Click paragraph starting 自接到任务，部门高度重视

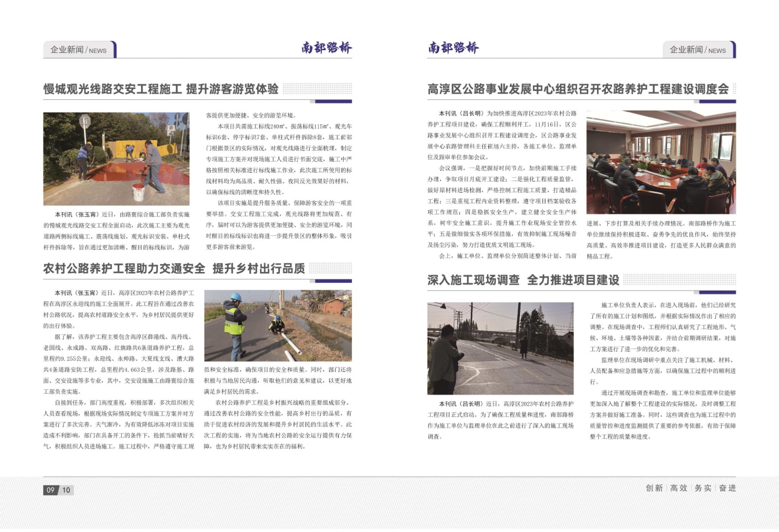tap(119, 424)
